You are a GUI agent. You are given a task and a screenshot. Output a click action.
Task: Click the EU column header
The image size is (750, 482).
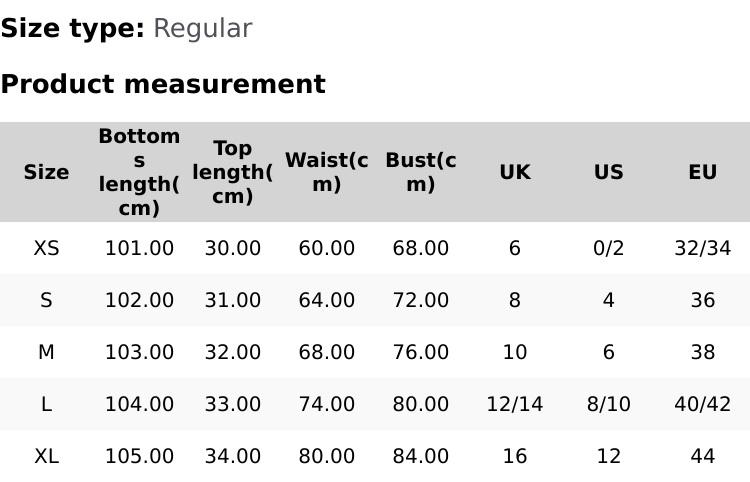pos(702,172)
